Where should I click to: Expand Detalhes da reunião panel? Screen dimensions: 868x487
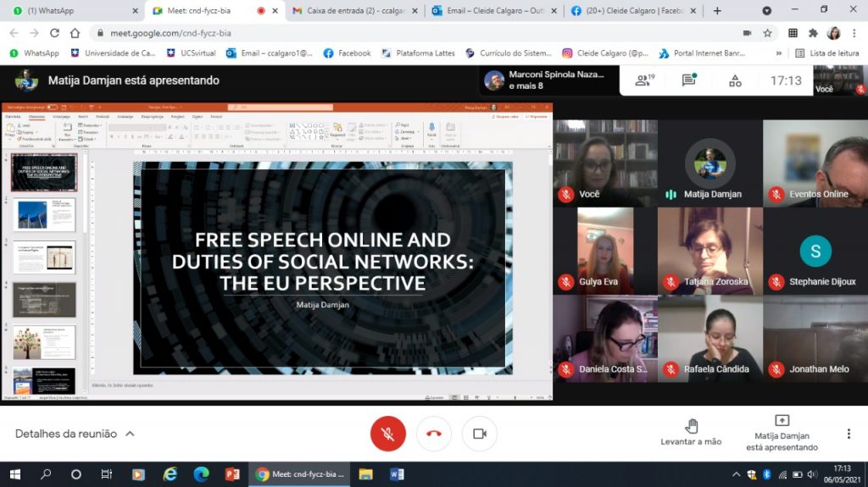pos(75,434)
